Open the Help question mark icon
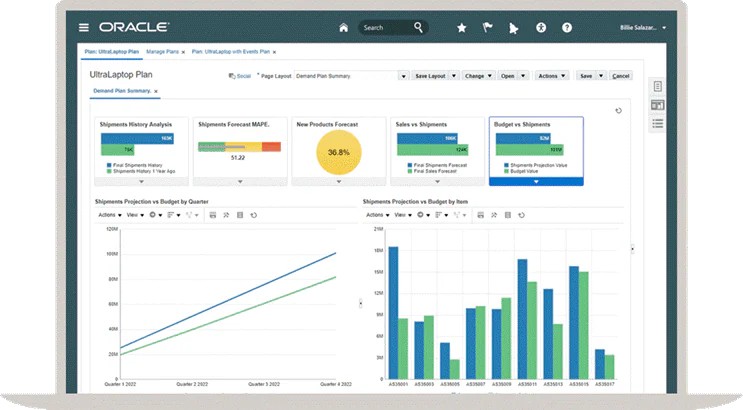The height and width of the screenshot is (410, 743). (567, 27)
